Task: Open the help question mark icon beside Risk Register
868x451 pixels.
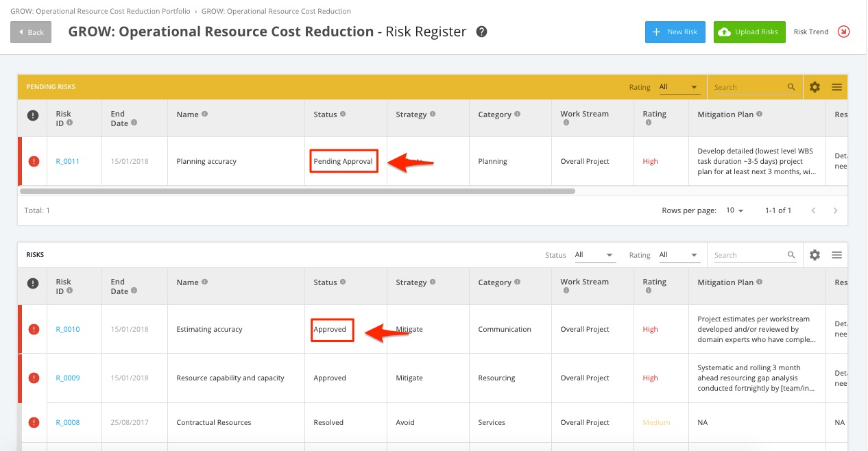Action: coord(482,32)
